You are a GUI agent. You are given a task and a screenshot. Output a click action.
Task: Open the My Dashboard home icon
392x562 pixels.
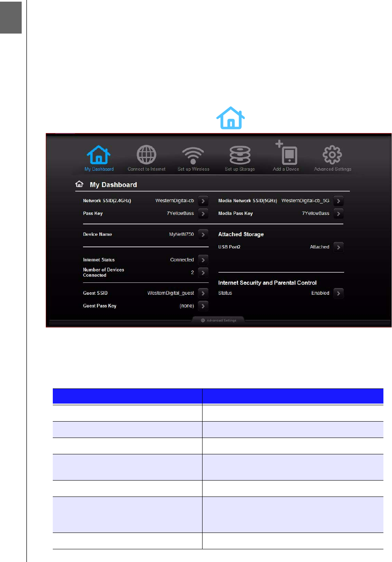point(99,155)
